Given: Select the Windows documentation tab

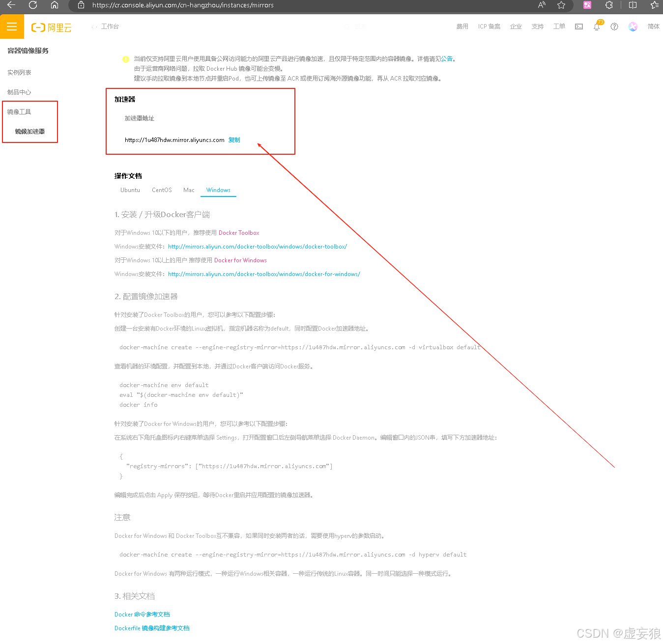Looking at the screenshot, I should coord(218,190).
